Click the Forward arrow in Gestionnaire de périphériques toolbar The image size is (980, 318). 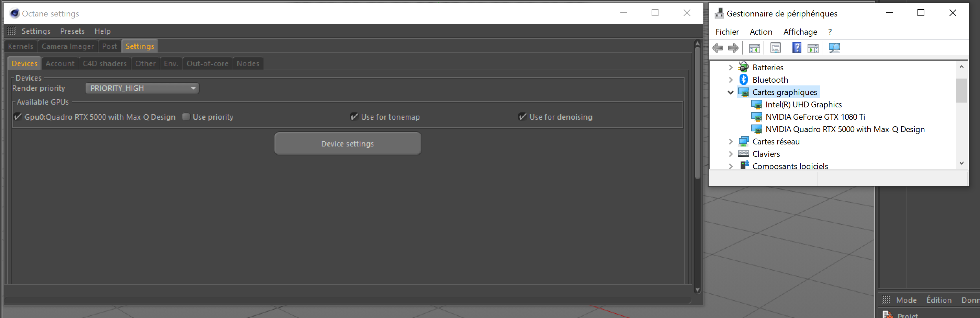pos(733,48)
